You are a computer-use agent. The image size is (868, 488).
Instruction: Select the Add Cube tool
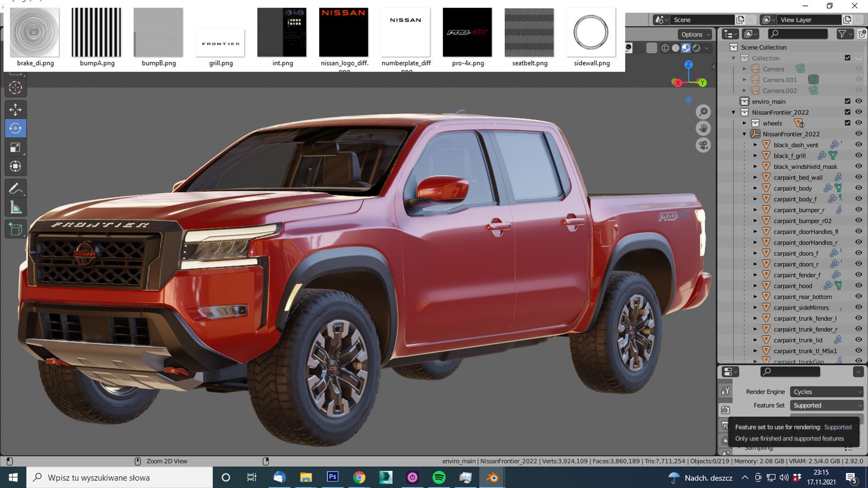(x=15, y=229)
